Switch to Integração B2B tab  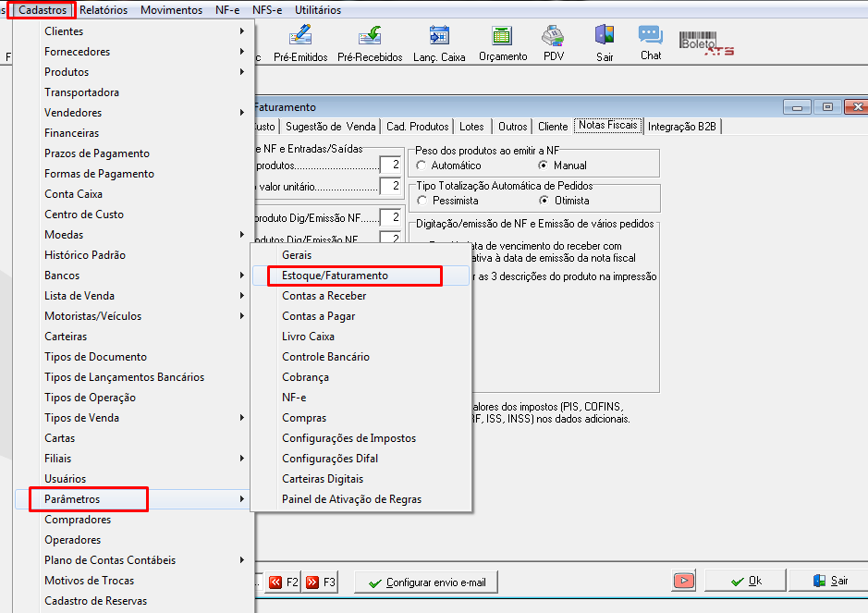[x=682, y=127]
